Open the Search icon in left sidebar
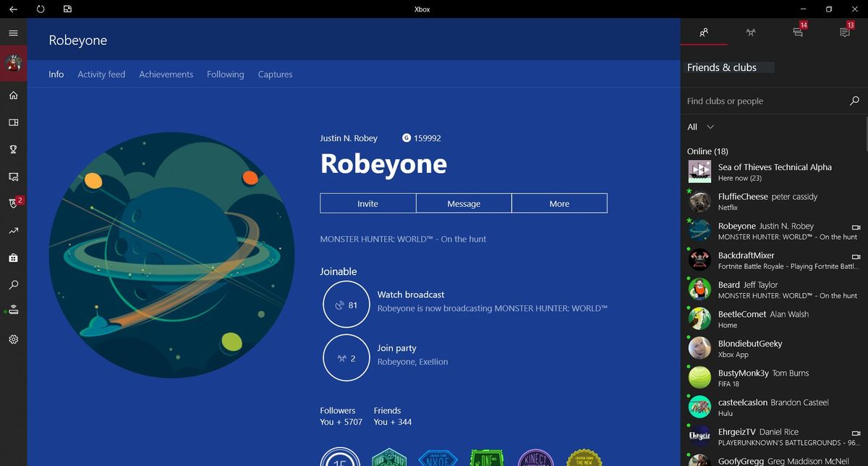The height and width of the screenshot is (466, 868). (x=13, y=285)
